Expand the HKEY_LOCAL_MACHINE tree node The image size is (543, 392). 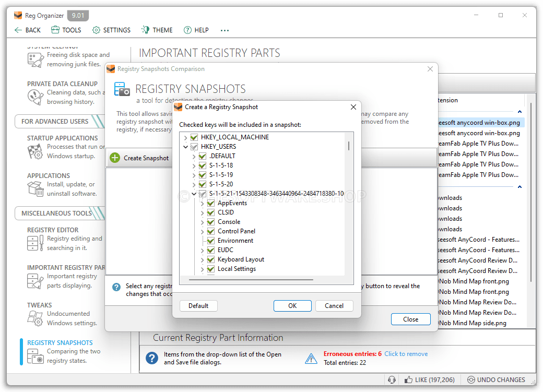[186, 137]
